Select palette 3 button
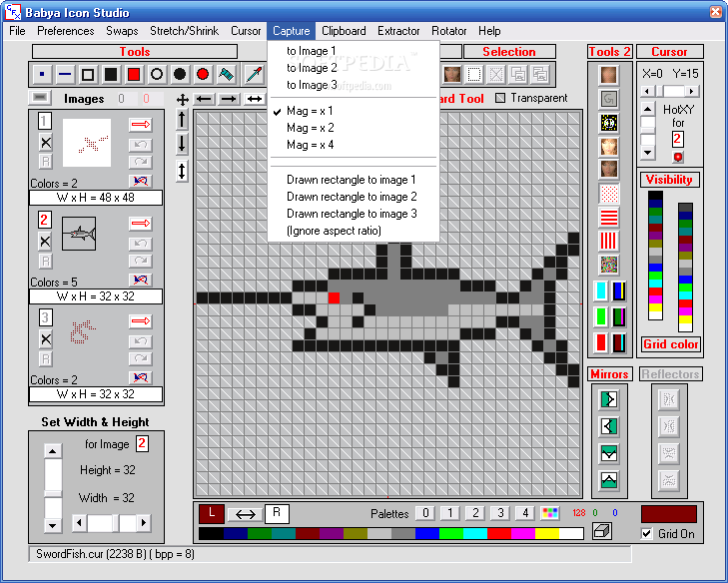This screenshot has height=583, width=728. [500, 513]
